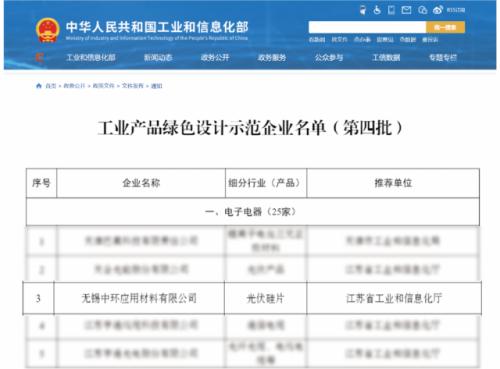Image resolution: width=500 pixels, height=369 pixels.
Task: Click the mobile phone version icon
Action: click(391, 10)
